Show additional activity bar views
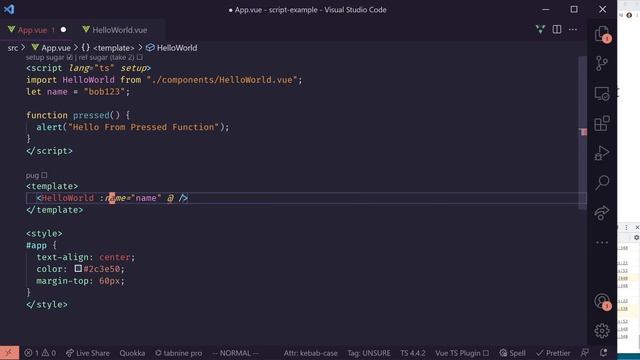Image resolution: width=640 pixels, height=360 pixels. coord(602,242)
